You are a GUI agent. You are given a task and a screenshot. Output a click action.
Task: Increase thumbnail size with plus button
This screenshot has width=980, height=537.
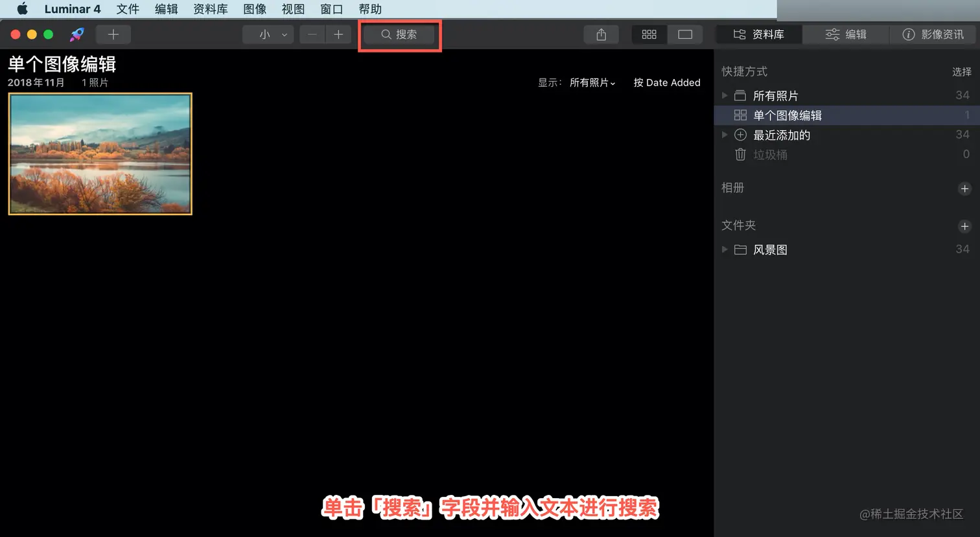[x=338, y=34]
